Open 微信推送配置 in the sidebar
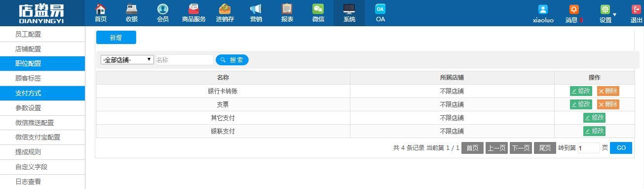The height and width of the screenshot is (189, 644). pyautogui.click(x=42, y=123)
